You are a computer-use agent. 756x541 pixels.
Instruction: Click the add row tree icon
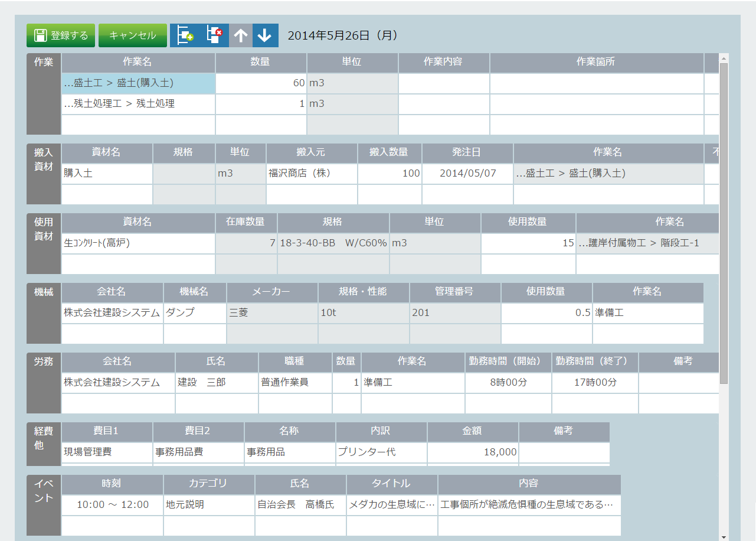tap(185, 35)
